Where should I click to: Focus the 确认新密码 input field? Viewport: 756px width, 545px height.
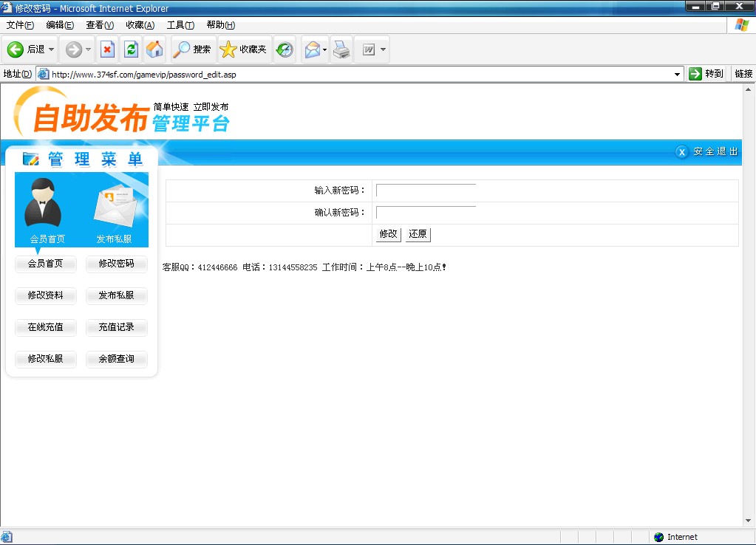pos(426,213)
